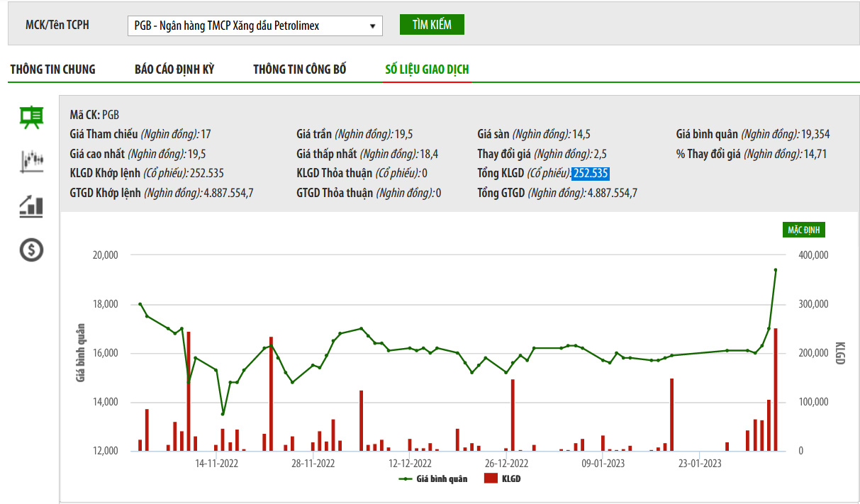This screenshot has width=860, height=504.
Task: Click the final peak point on price line
Action: pyautogui.click(x=776, y=270)
